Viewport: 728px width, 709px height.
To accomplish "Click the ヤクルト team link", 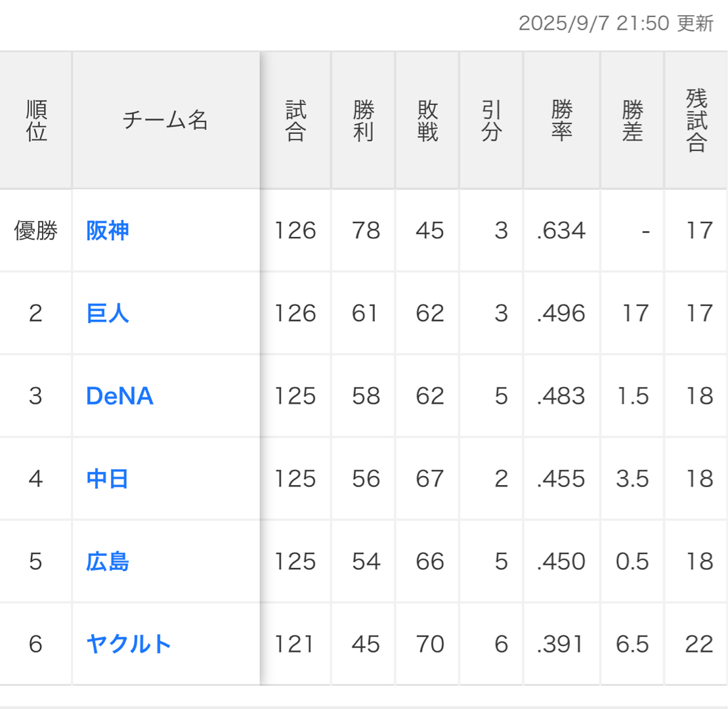I will click(129, 645).
